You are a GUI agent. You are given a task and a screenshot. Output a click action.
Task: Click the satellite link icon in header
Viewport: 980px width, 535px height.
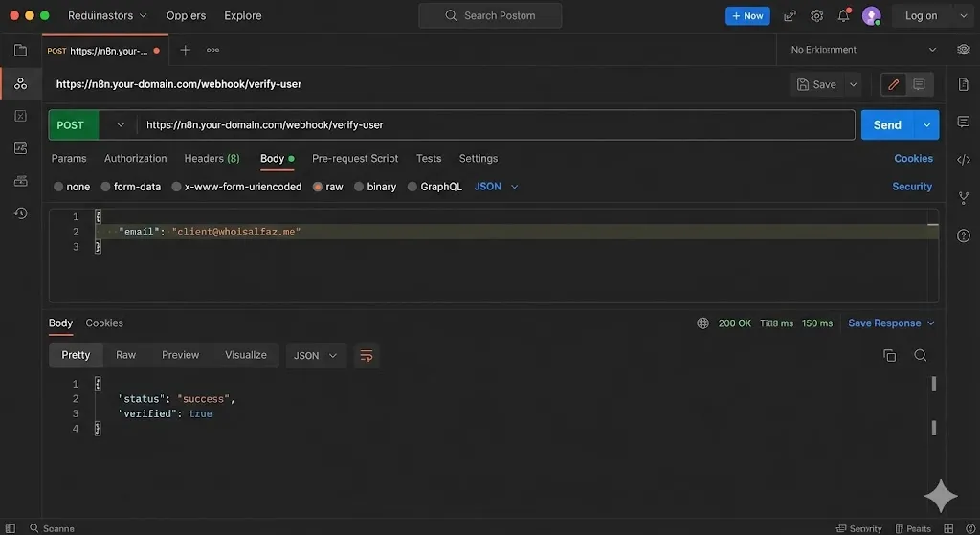(790, 15)
